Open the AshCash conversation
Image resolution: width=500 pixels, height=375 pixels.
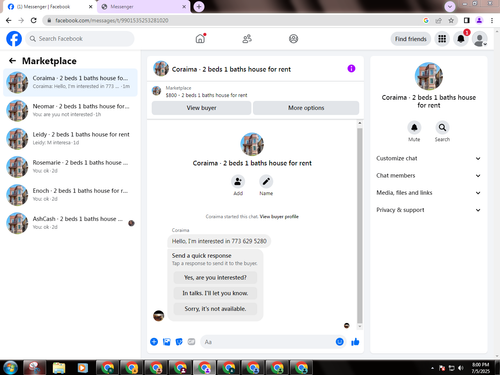(70, 223)
